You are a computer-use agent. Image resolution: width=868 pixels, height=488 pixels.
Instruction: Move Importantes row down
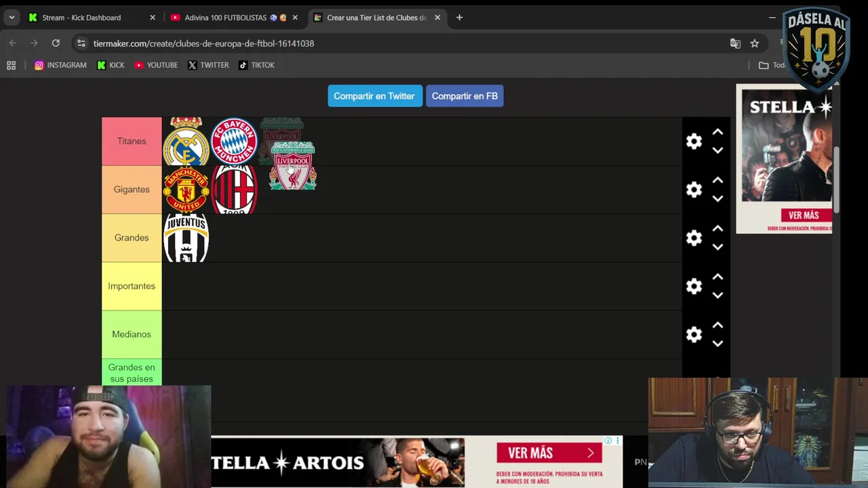[x=717, y=296]
